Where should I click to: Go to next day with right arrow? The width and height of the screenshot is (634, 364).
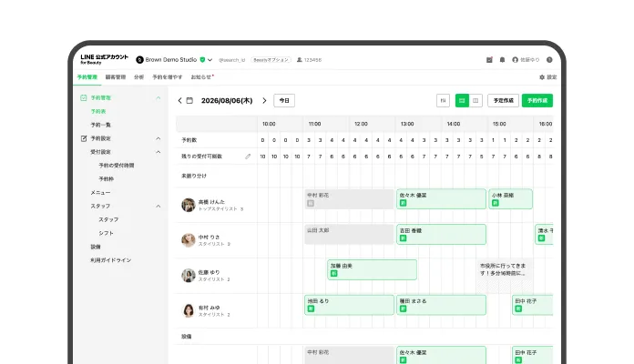click(x=264, y=101)
